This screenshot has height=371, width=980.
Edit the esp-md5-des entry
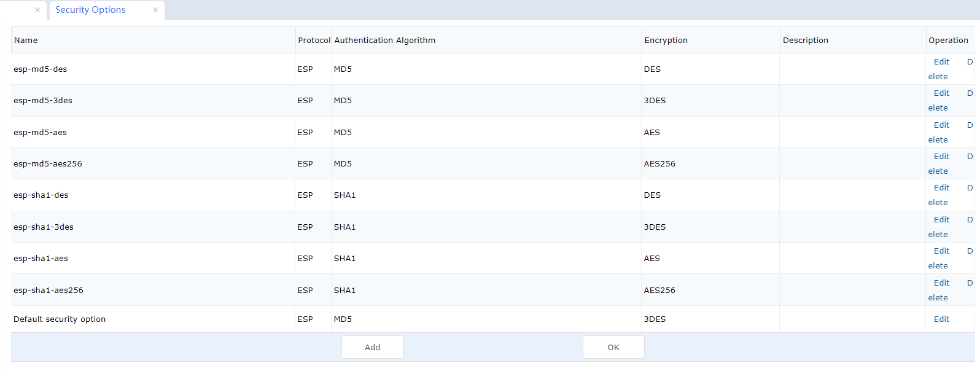click(x=941, y=62)
